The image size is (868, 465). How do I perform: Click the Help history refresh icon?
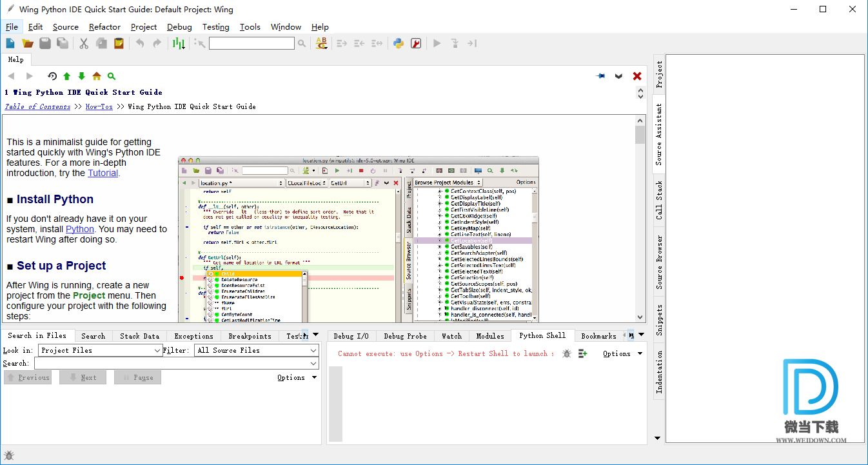pos(52,76)
